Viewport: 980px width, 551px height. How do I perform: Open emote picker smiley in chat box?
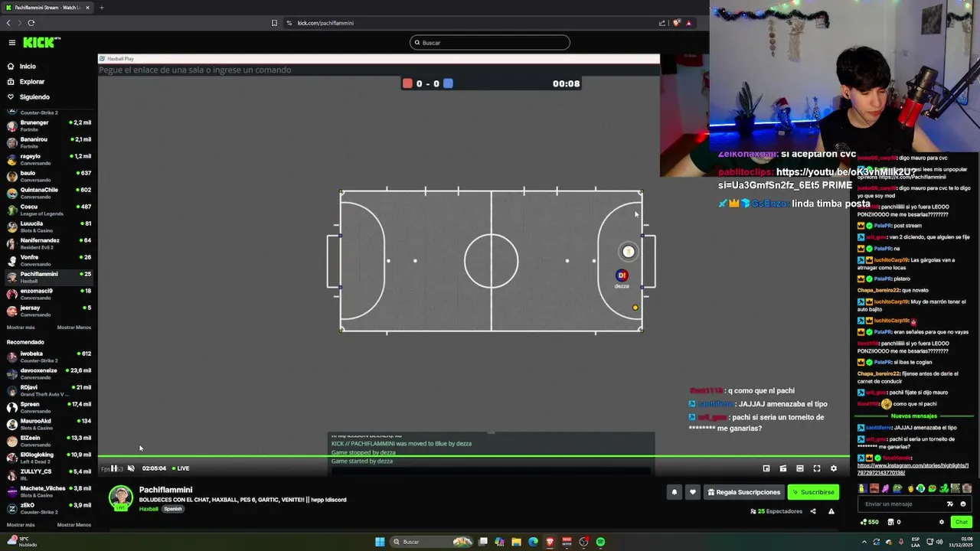pyautogui.click(x=963, y=504)
